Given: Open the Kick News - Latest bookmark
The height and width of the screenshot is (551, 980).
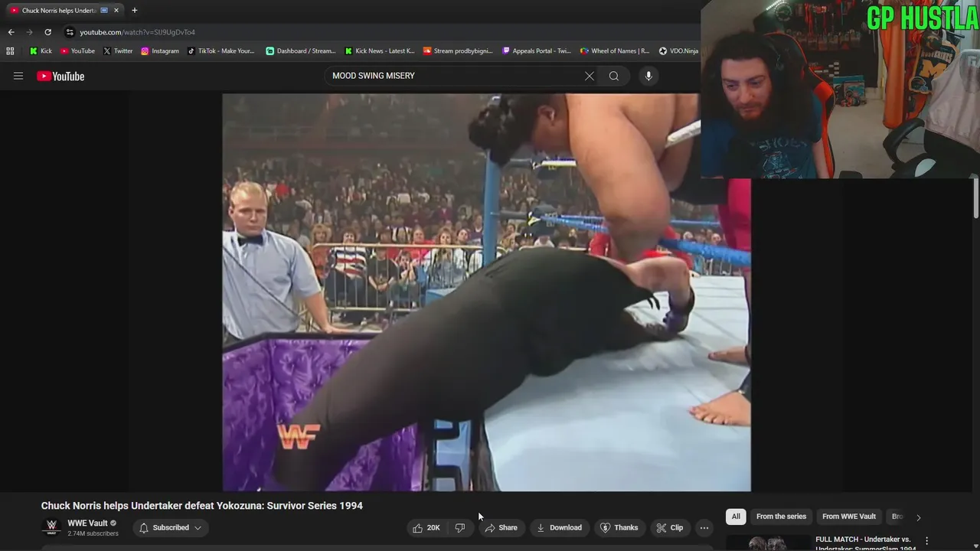Looking at the screenshot, I should [379, 51].
